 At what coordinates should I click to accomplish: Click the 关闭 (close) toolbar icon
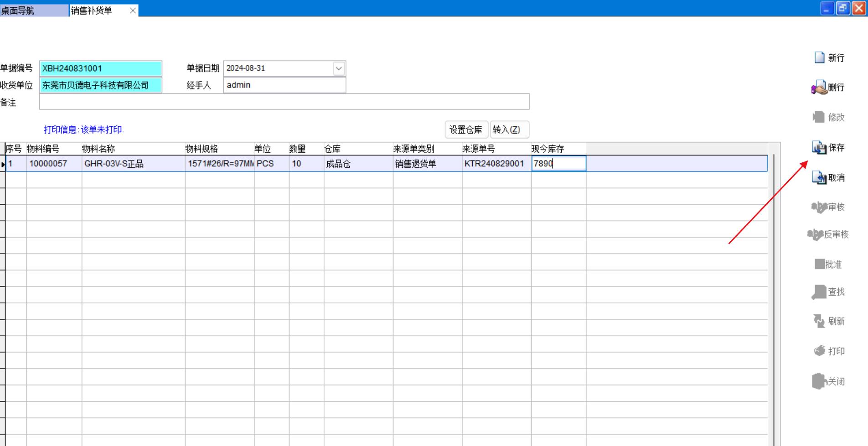pos(819,381)
